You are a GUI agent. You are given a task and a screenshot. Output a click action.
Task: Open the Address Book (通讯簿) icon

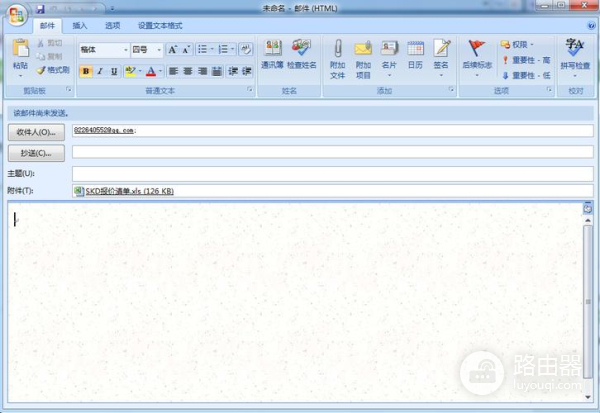coord(271,50)
